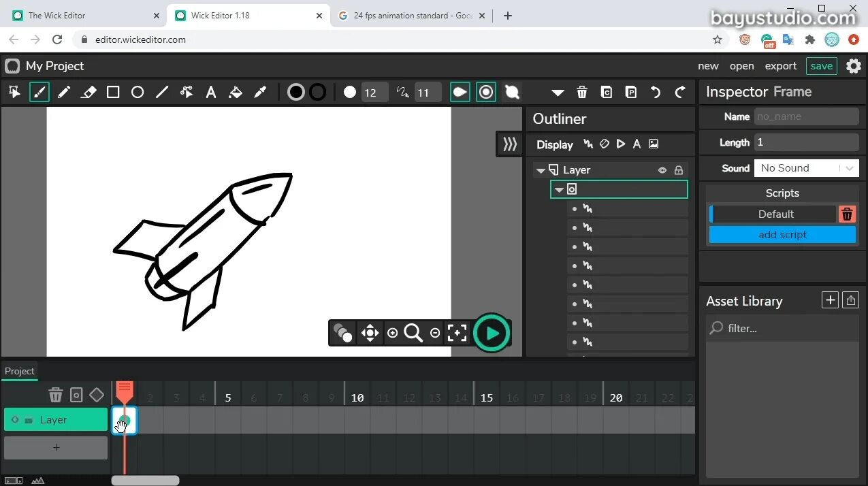
Task: Switch to the Project timeline tab
Action: point(20,371)
